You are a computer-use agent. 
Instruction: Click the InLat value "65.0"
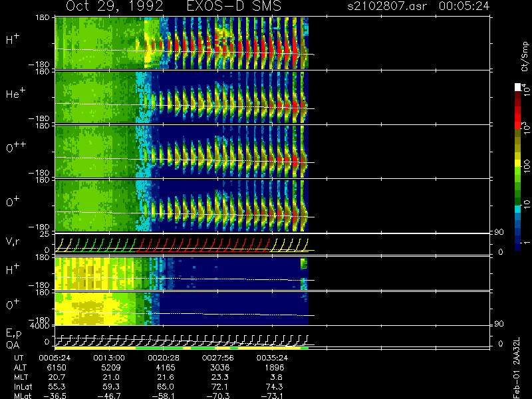tap(166, 386)
